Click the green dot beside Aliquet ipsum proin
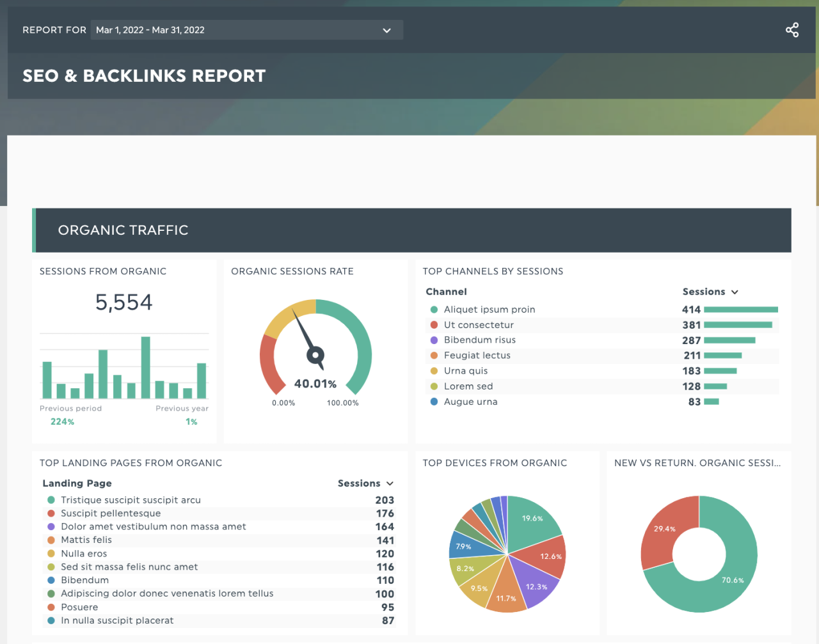 coord(434,310)
